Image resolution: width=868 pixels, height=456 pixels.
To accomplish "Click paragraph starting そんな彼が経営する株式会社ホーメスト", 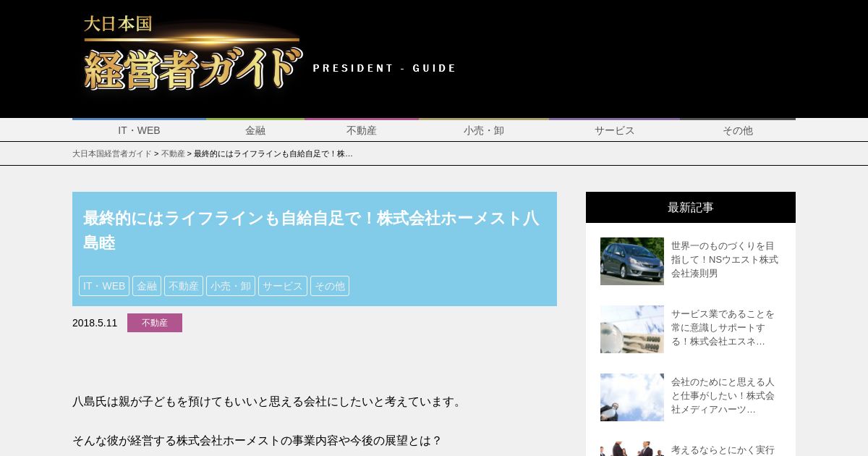I will [x=257, y=441].
